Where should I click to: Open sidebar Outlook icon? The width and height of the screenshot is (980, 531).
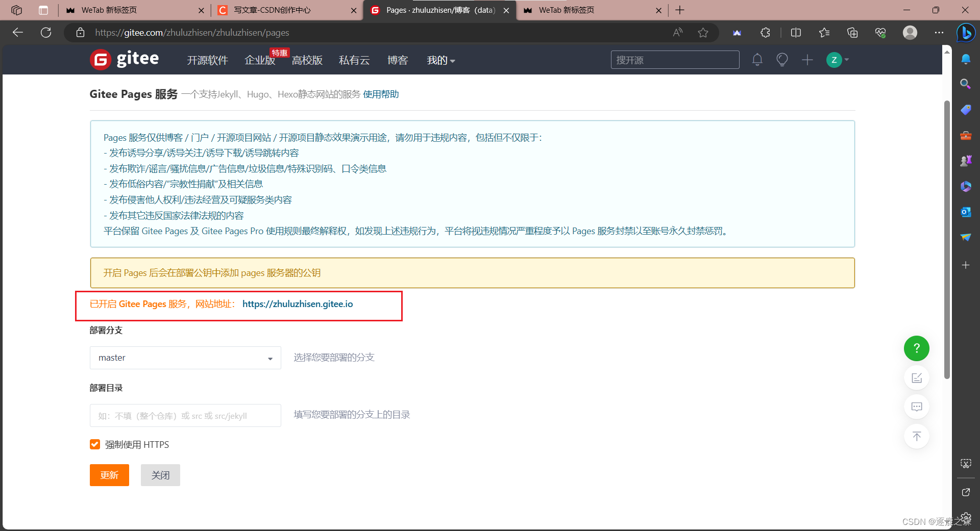pyautogui.click(x=965, y=212)
